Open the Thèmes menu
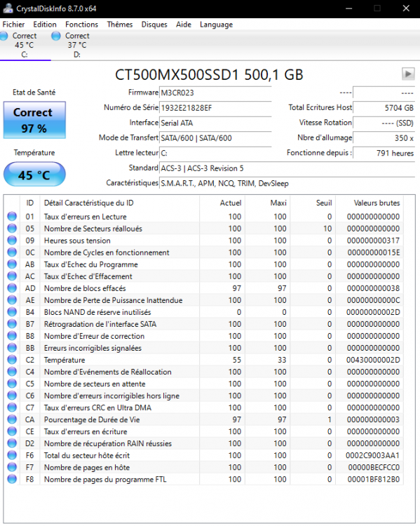The image size is (420, 526). [x=120, y=25]
